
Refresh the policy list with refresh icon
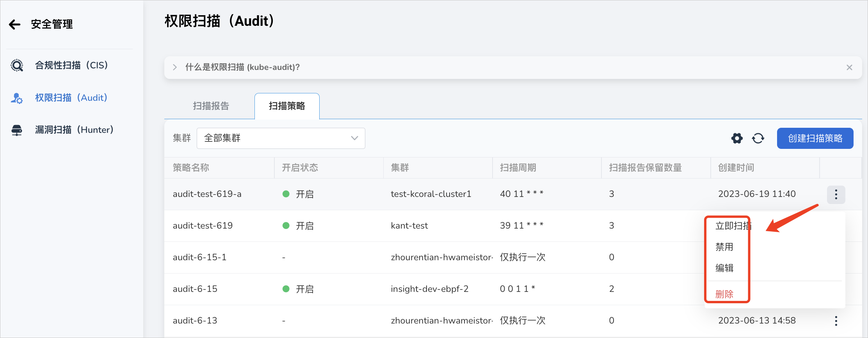(x=758, y=138)
